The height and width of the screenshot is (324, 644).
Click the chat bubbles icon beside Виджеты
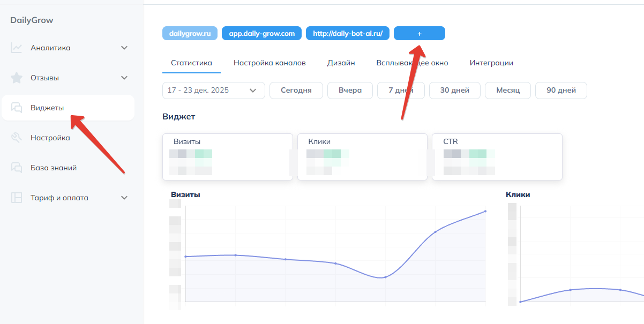pos(17,108)
